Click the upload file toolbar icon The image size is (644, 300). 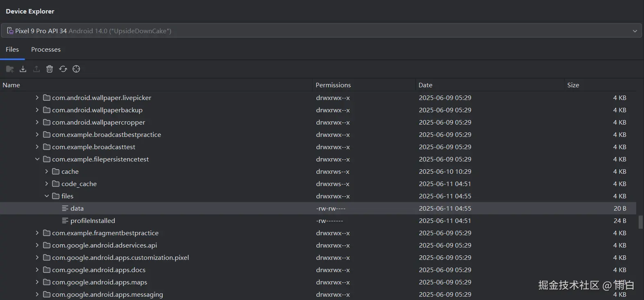click(x=36, y=69)
